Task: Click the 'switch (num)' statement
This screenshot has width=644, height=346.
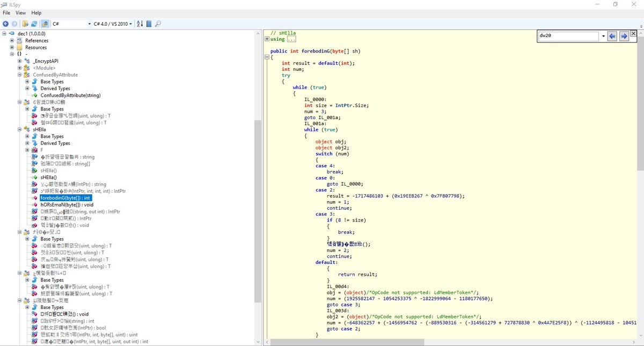Action: (333, 153)
